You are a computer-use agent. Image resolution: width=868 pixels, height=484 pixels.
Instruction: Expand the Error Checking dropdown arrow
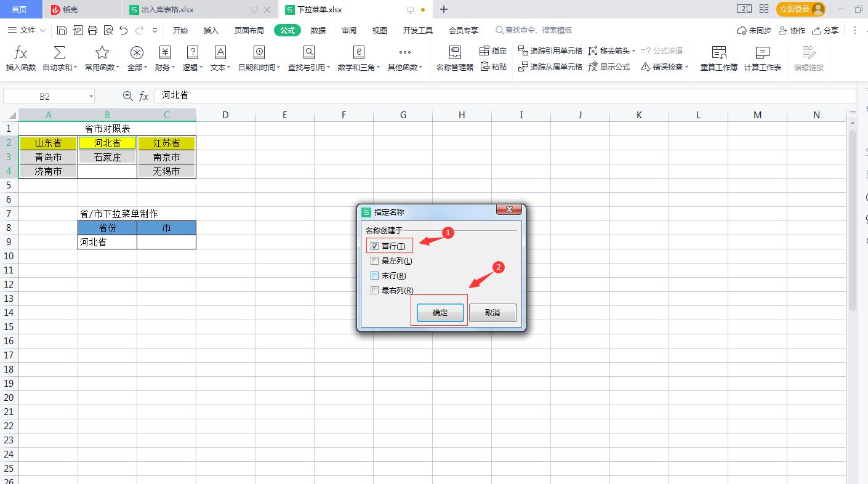[686, 67]
